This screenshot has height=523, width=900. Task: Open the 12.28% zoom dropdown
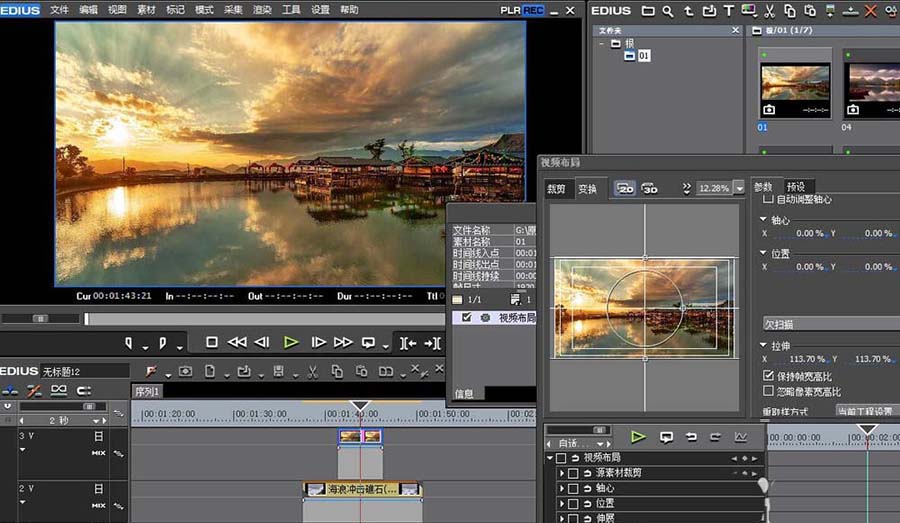[x=739, y=188]
